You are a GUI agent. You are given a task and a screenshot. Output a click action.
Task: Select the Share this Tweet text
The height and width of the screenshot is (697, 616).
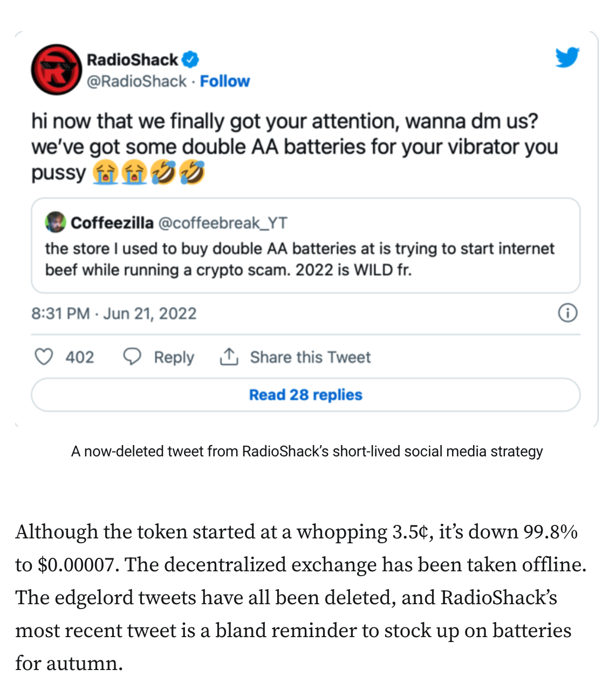(x=310, y=357)
